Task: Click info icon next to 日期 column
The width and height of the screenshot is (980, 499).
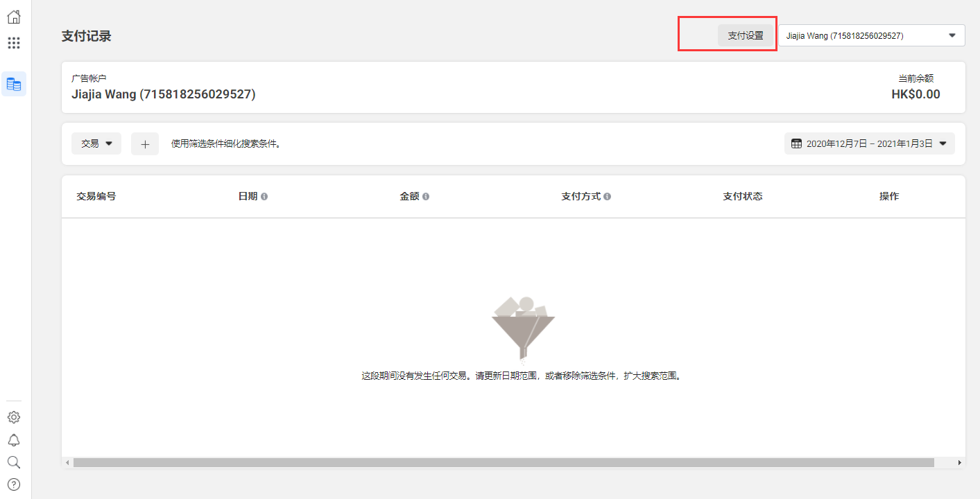Action: (264, 197)
